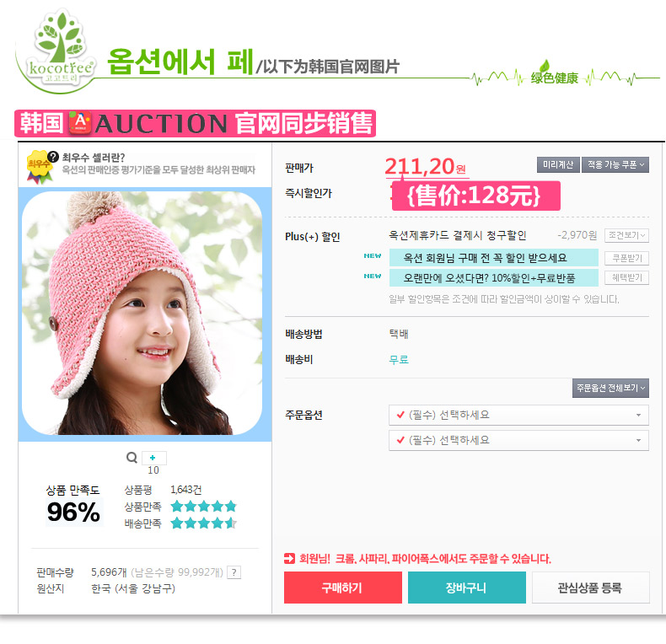This screenshot has height=644, width=666.
Task: Click the plus icon above number 10
Action: [153, 458]
